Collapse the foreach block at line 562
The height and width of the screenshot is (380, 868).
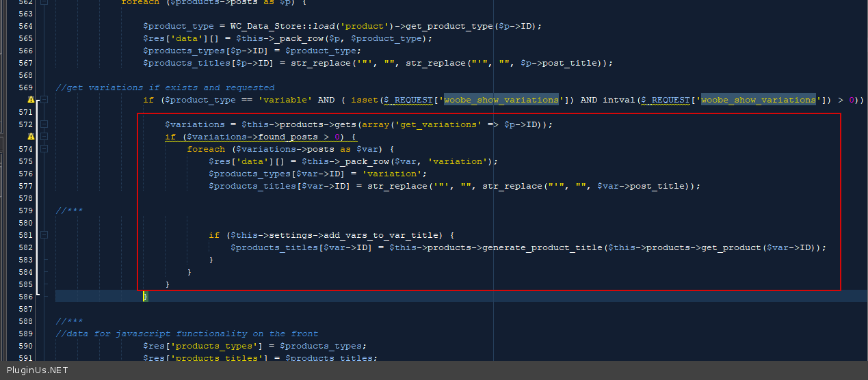pos(44,2)
